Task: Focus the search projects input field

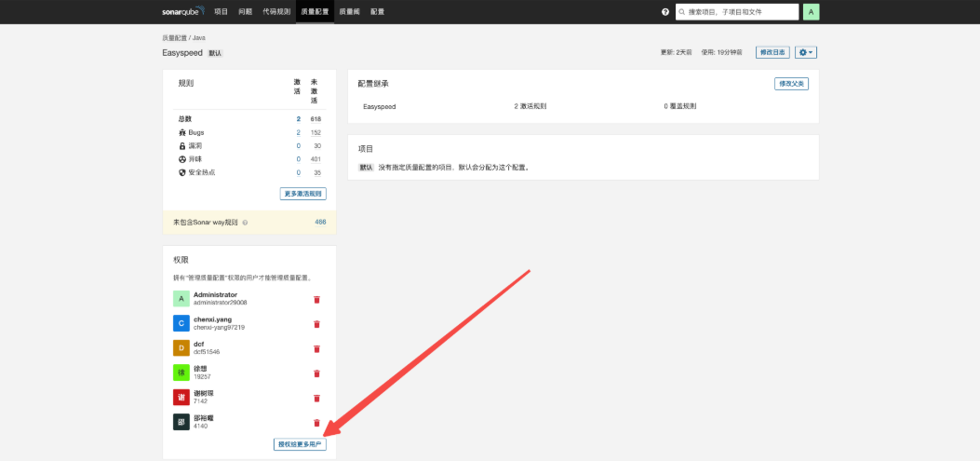Action: pyautogui.click(x=737, y=12)
